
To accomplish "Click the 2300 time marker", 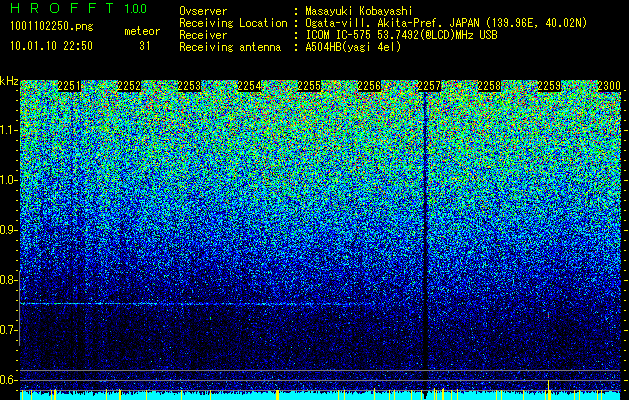I will pyautogui.click(x=609, y=86).
